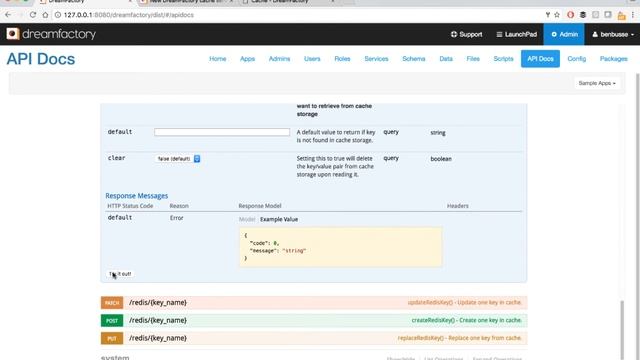640x360 pixels.
Task: Expand the Sample Apps dropdown
Action: point(597,83)
